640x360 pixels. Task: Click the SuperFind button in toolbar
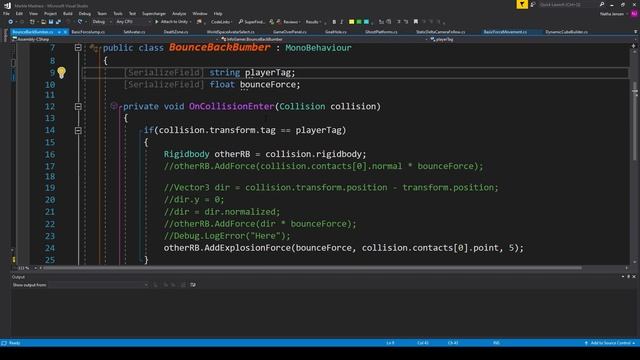click(251, 22)
